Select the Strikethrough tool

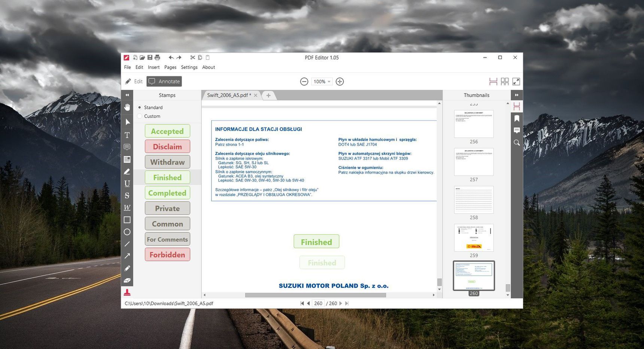[127, 195]
